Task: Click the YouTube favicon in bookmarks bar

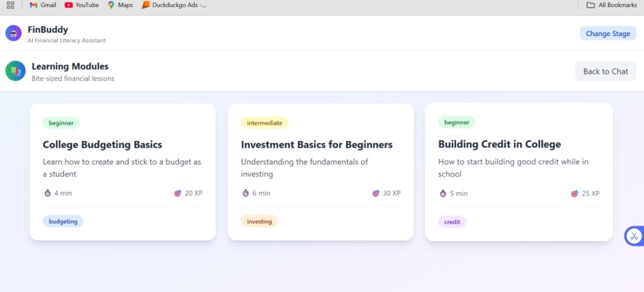Action: (69, 6)
